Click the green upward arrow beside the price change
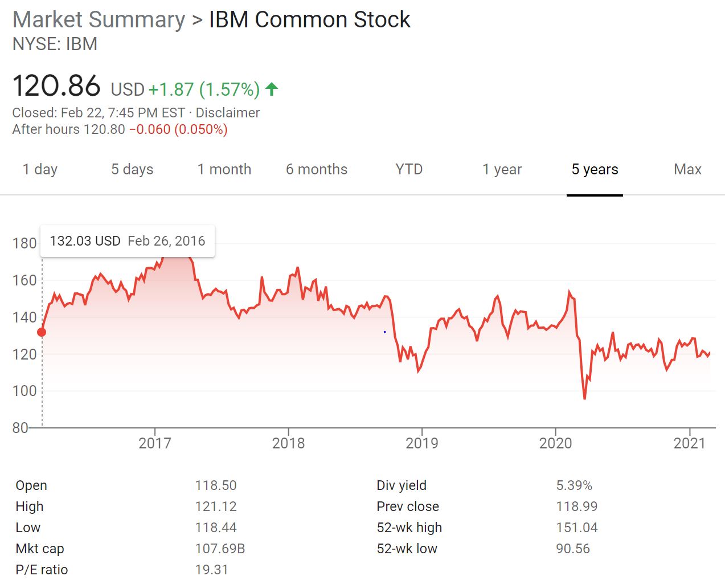The image size is (725, 588). click(x=272, y=88)
